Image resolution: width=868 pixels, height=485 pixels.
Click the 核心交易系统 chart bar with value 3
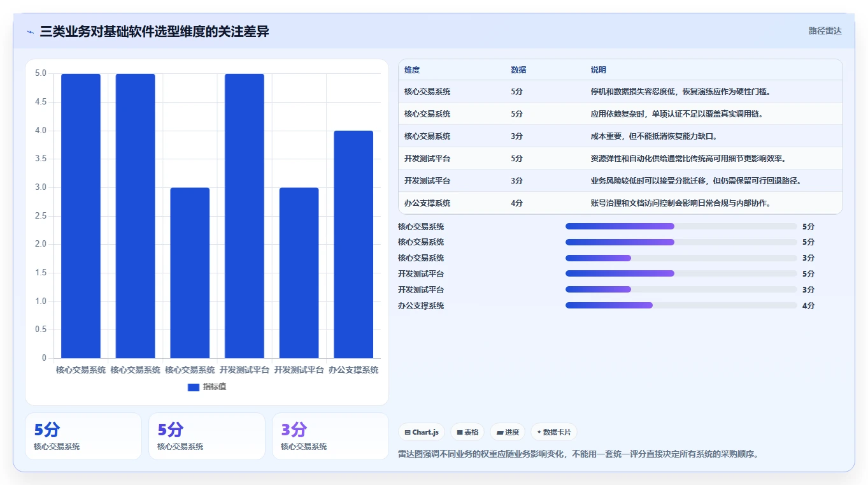(x=190, y=273)
